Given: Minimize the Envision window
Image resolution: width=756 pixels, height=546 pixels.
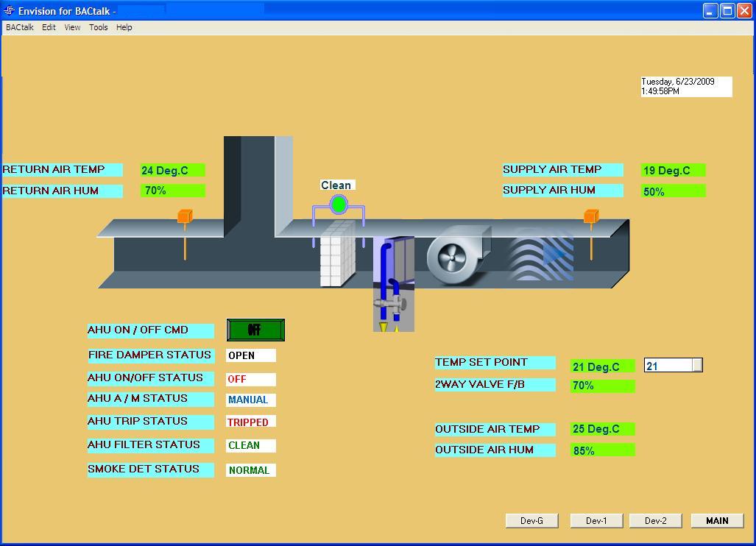Looking at the screenshot, I should [x=710, y=10].
